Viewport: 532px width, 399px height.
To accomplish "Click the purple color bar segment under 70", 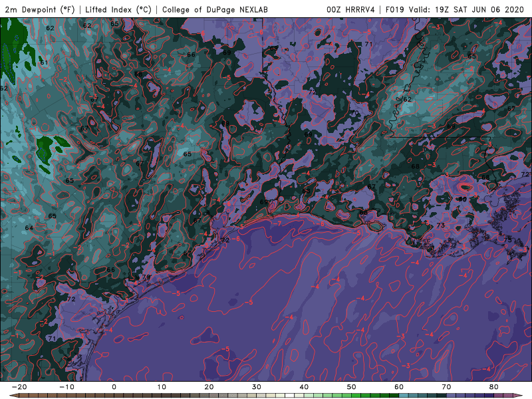I will (452, 396).
